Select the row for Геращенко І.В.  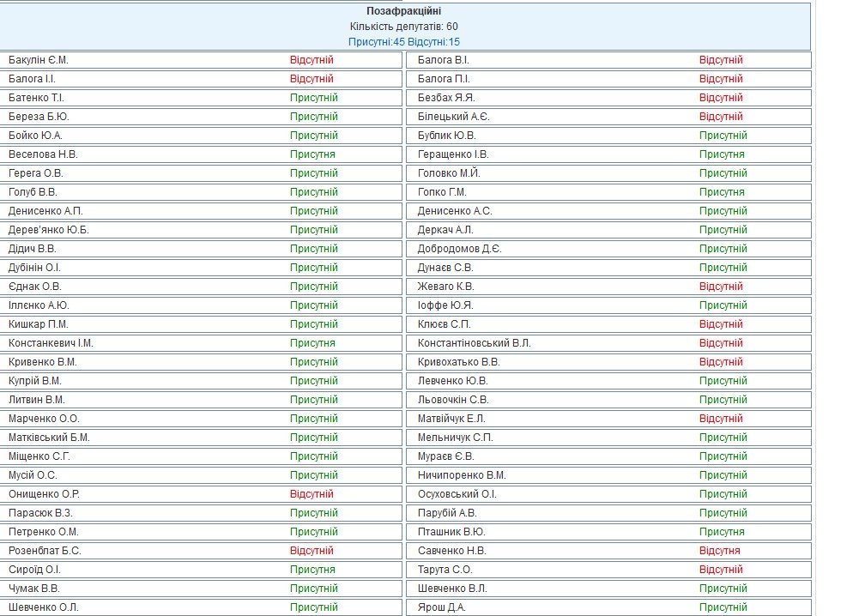(x=453, y=154)
